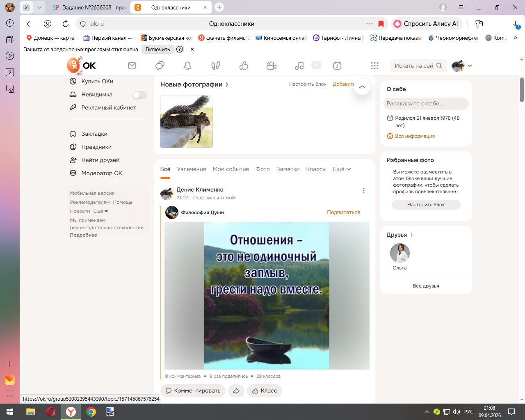
Task: Open the OK messages envelope icon
Action: tap(132, 66)
